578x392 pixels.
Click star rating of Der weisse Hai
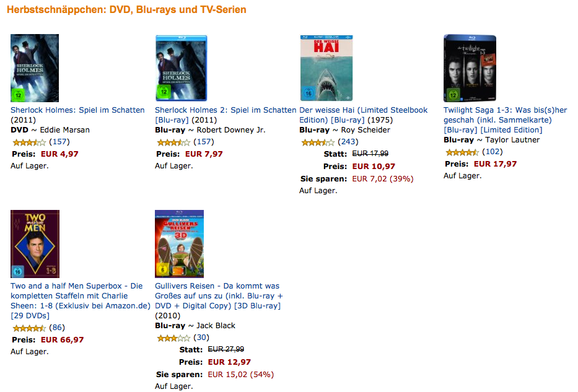[x=317, y=142]
